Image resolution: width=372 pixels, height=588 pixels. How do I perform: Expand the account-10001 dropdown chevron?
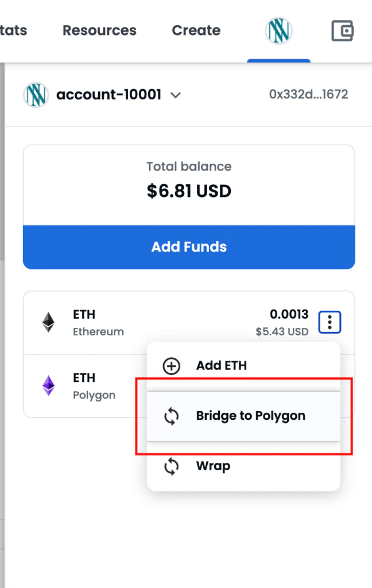[x=176, y=95]
